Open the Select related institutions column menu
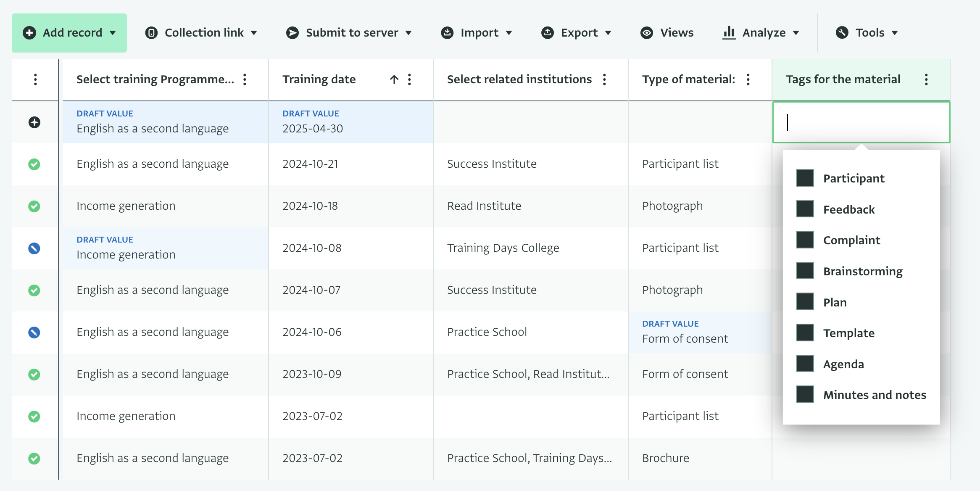Screen dimensions: 980x491 (x=604, y=79)
